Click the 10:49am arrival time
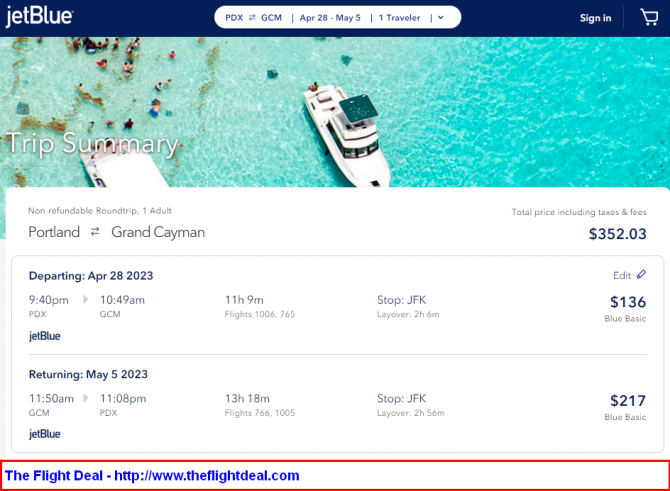 click(x=123, y=300)
